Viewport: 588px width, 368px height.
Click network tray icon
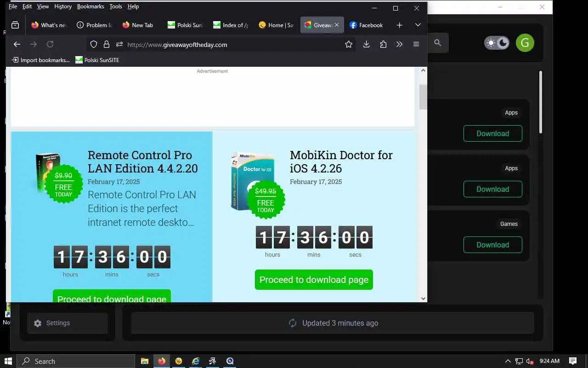coord(519,361)
